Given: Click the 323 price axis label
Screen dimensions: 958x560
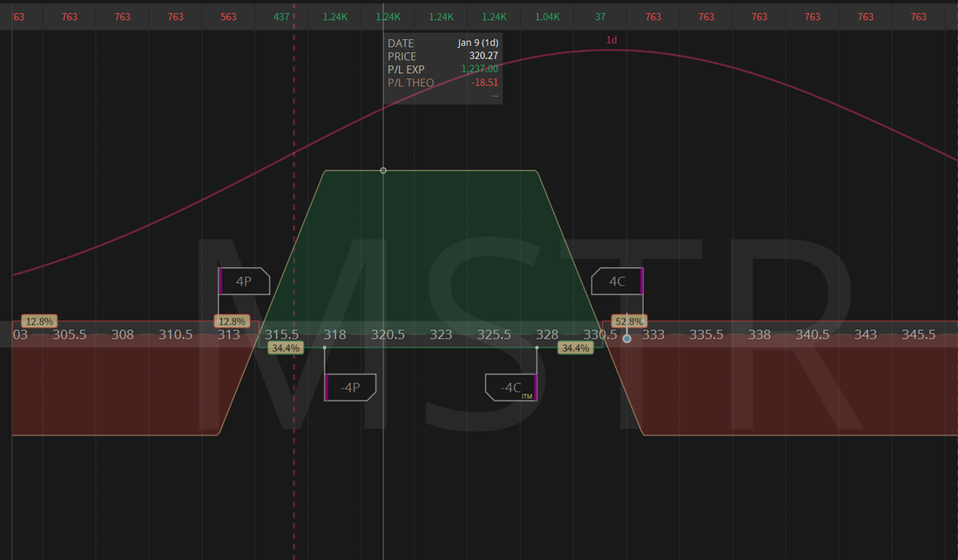Looking at the screenshot, I should (x=442, y=334).
